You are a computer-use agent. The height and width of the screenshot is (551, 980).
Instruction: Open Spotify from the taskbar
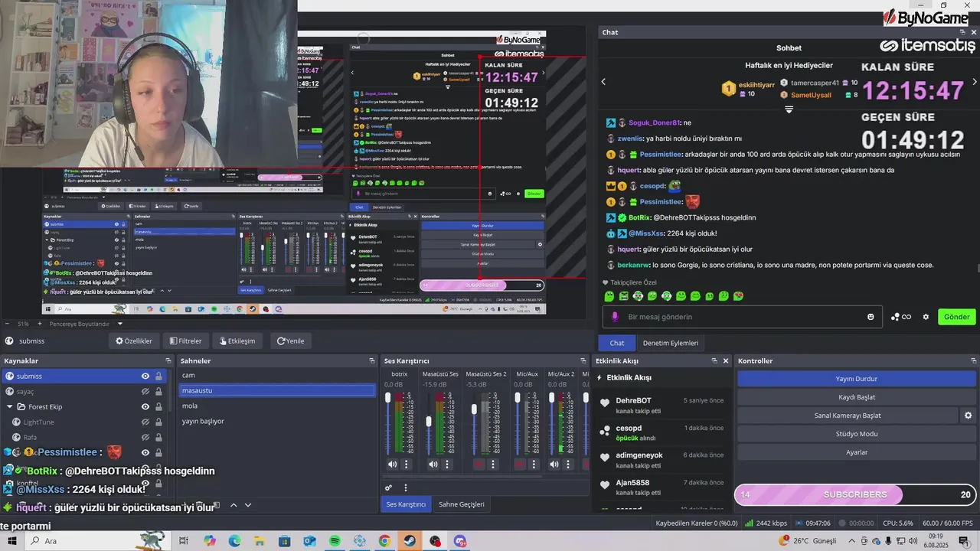point(335,541)
